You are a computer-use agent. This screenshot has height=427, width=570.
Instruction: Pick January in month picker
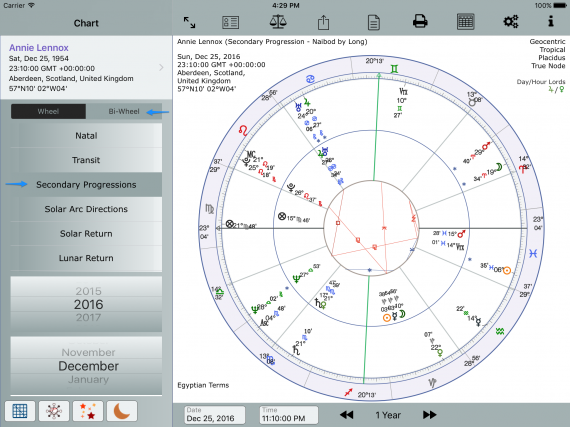88,379
